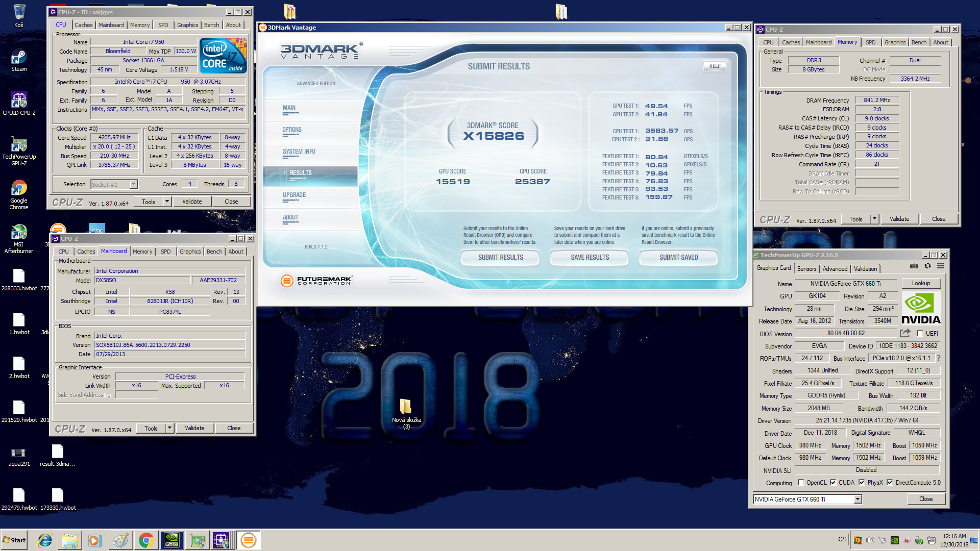
Task: Select MAIN in 3DMark Vantage sidebar
Action: (x=289, y=108)
